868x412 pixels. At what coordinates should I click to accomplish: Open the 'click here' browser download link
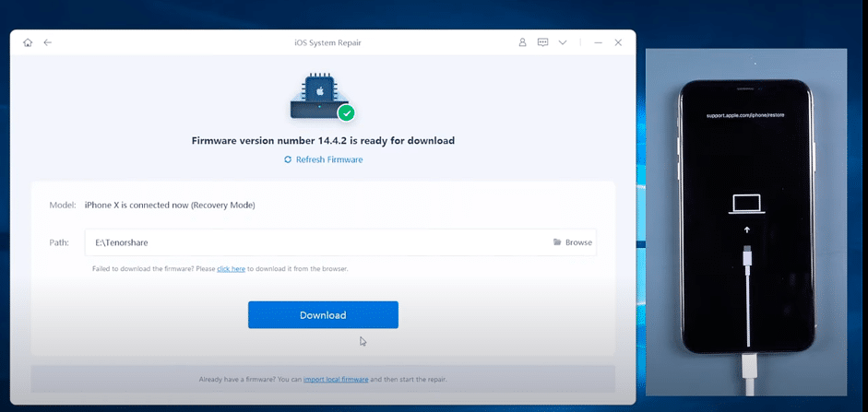pyautogui.click(x=231, y=269)
